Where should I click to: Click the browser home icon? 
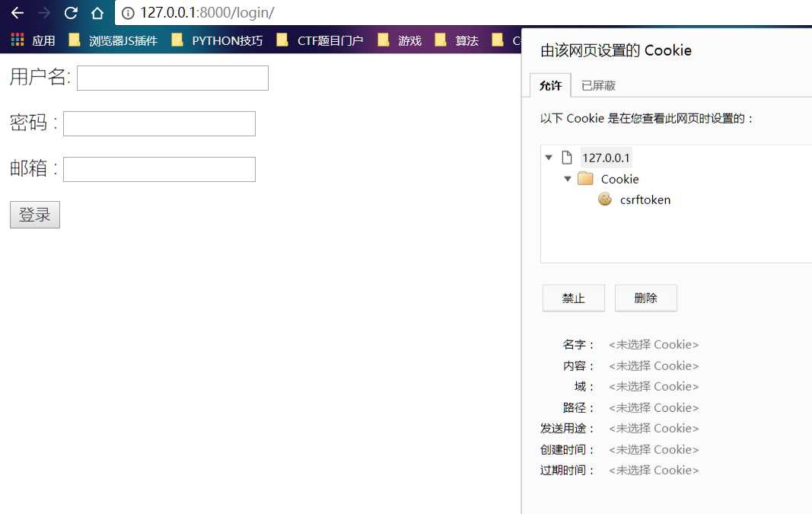point(96,12)
